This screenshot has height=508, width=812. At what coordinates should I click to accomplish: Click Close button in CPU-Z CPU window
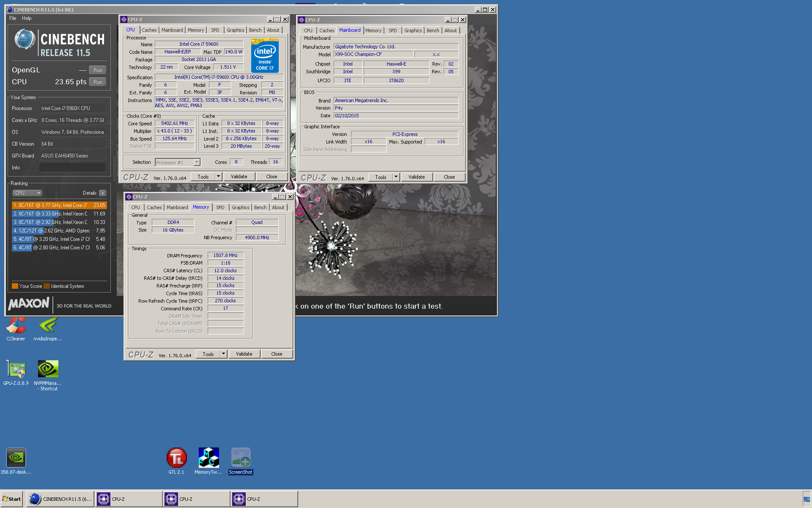(272, 177)
